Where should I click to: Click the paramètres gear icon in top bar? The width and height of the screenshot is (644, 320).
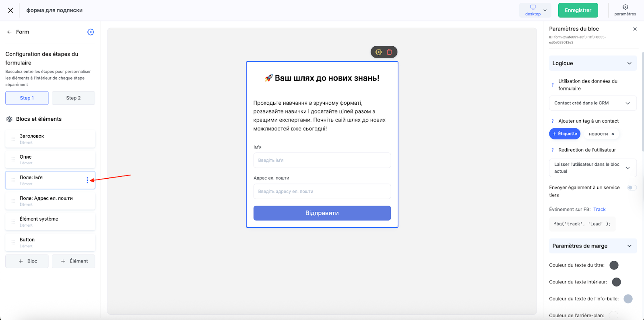[x=625, y=7]
